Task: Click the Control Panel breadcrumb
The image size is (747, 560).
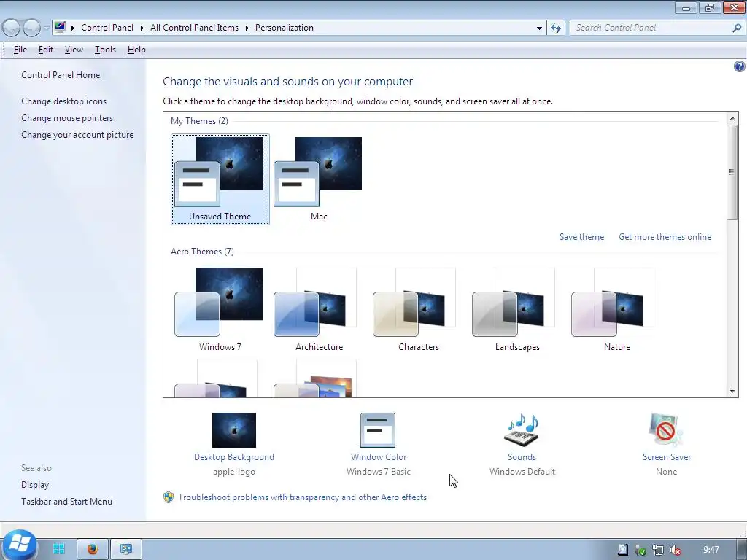Action: [107, 28]
